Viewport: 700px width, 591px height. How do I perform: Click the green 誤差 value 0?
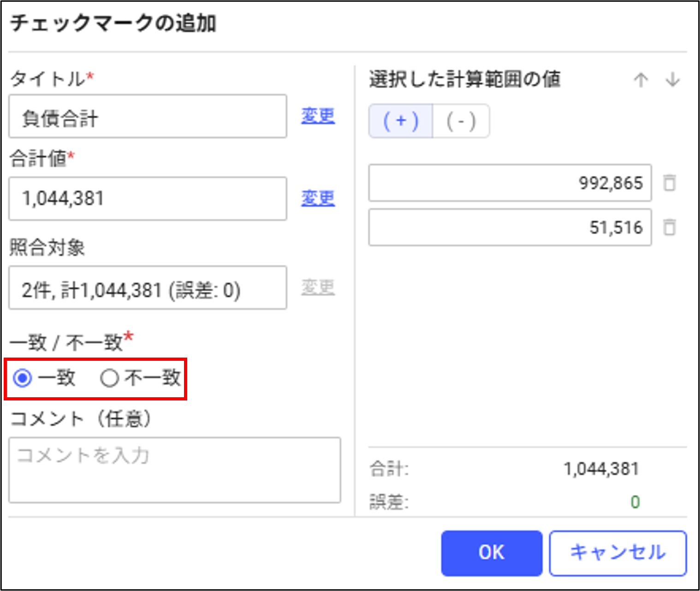pyautogui.click(x=635, y=502)
